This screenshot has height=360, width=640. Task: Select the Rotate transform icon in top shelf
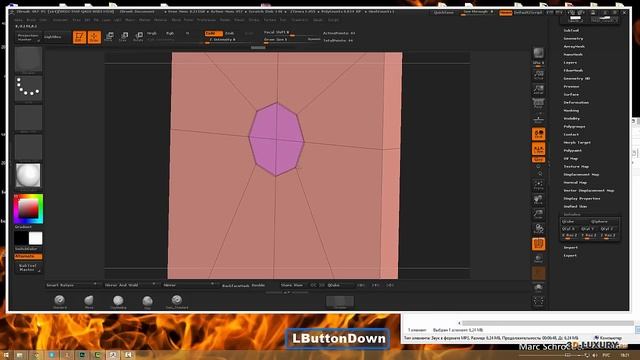pos(138,37)
